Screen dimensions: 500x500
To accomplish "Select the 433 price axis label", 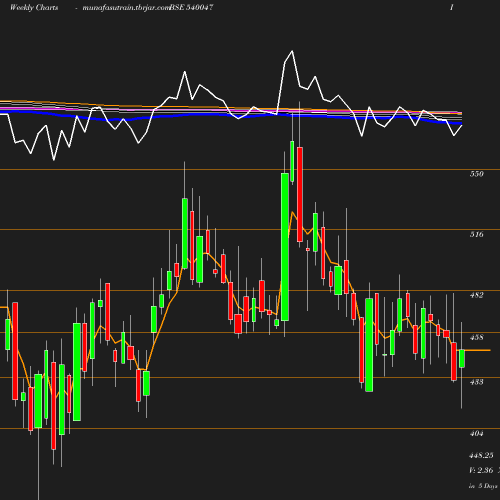I will pyautogui.click(x=476, y=382).
